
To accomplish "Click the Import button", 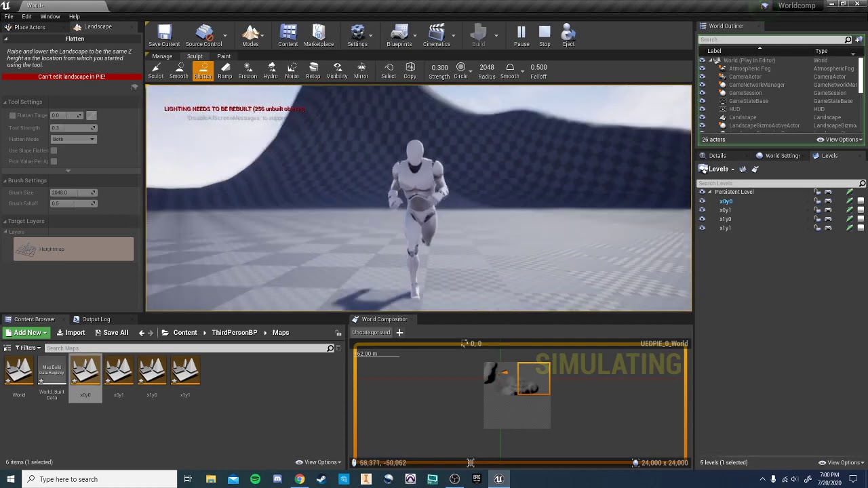I will tap(71, 333).
